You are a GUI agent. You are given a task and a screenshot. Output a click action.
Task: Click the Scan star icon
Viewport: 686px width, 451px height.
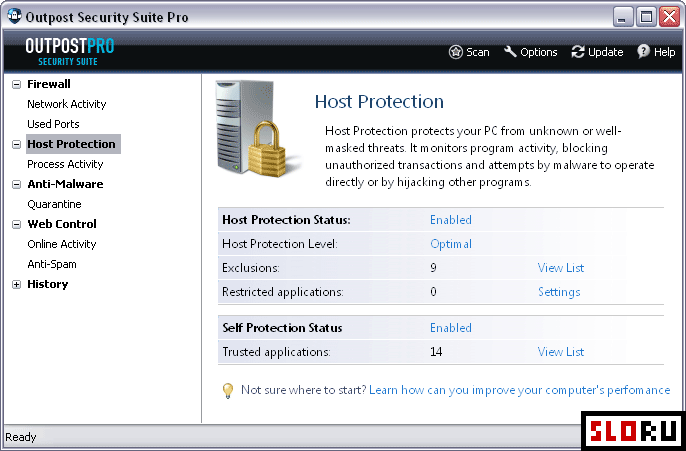[x=455, y=52]
